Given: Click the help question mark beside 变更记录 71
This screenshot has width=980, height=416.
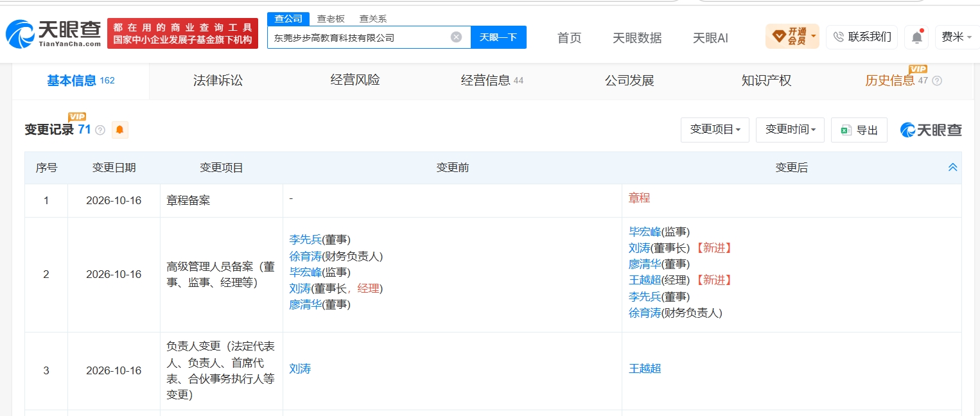Looking at the screenshot, I should [x=100, y=130].
